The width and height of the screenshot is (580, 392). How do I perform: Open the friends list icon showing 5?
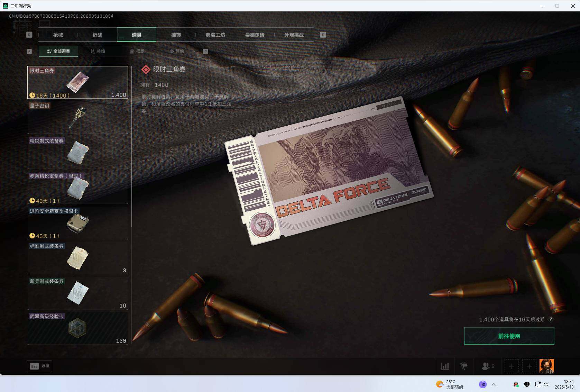coord(488,366)
